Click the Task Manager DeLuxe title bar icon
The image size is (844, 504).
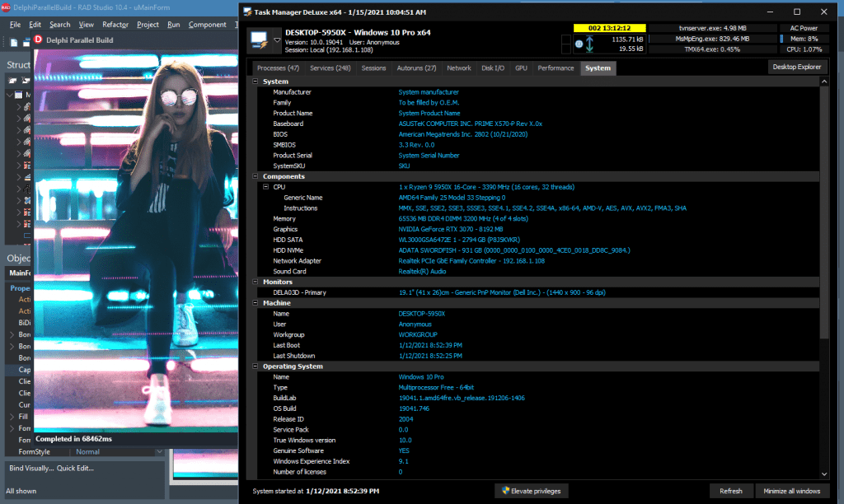pyautogui.click(x=247, y=12)
